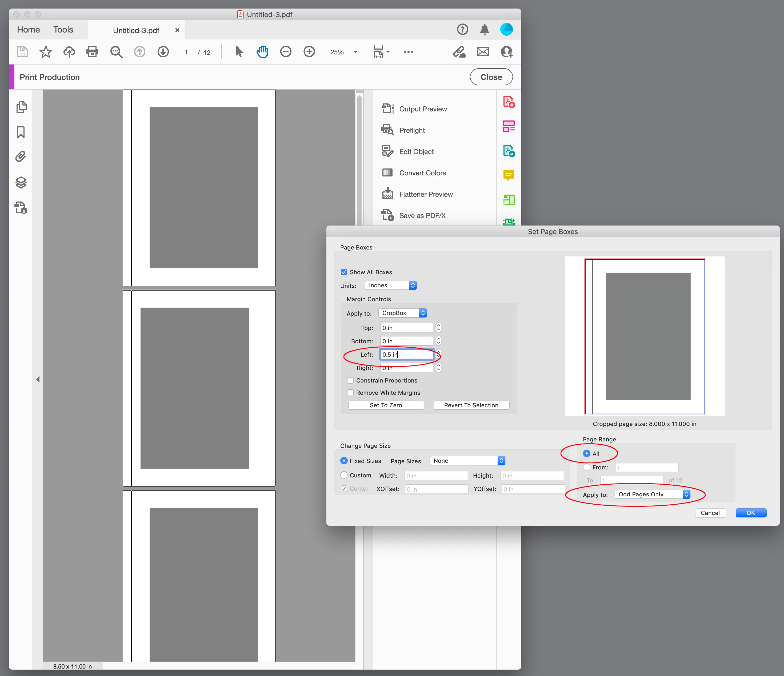
Task: Click the Print file icon
Action: (x=92, y=51)
